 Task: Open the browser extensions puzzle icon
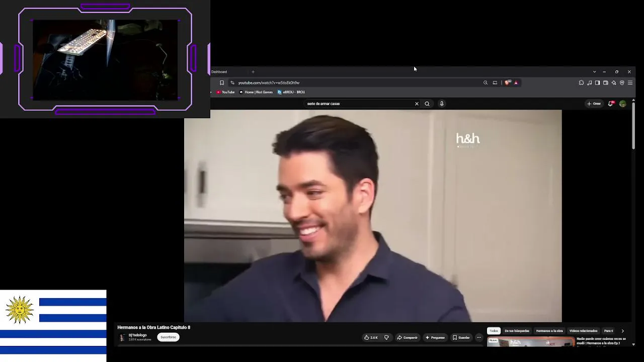click(x=581, y=82)
